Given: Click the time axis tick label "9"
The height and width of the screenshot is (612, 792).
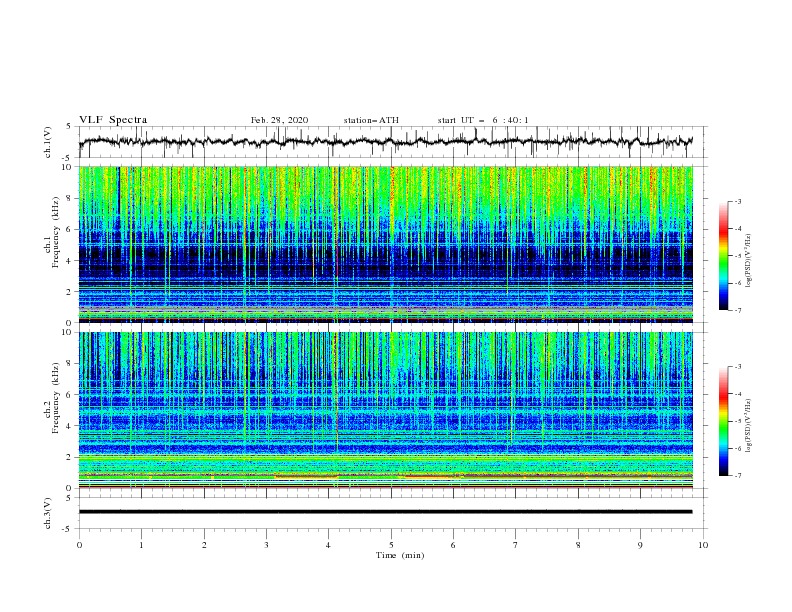Looking at the screenshot, I should [x=640, y=545].
